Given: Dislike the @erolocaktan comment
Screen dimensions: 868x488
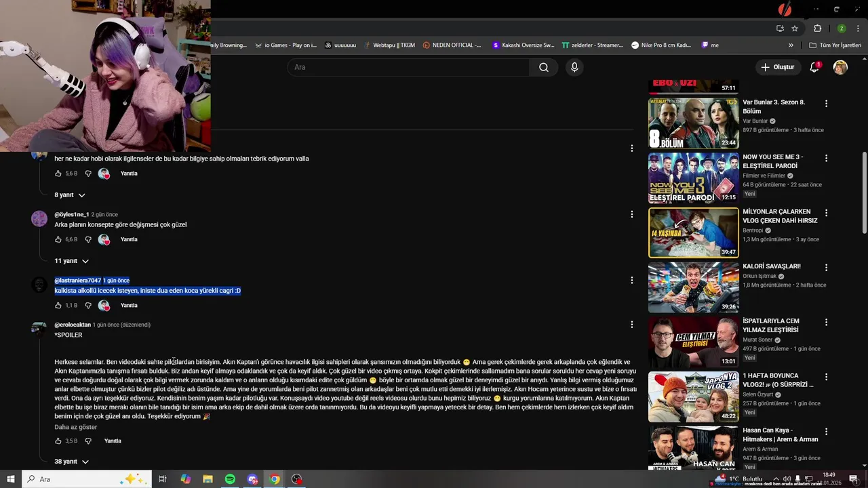Looking at the screenshot, I should 88,441.
